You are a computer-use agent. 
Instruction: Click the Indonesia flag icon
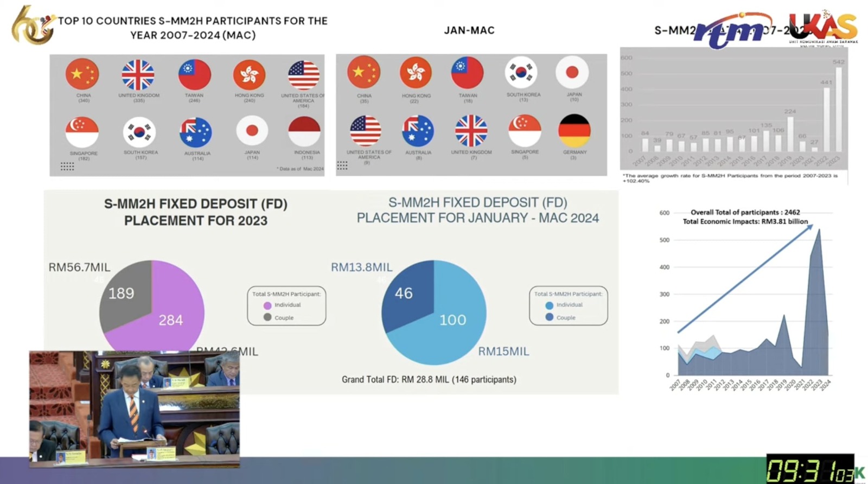304,131
